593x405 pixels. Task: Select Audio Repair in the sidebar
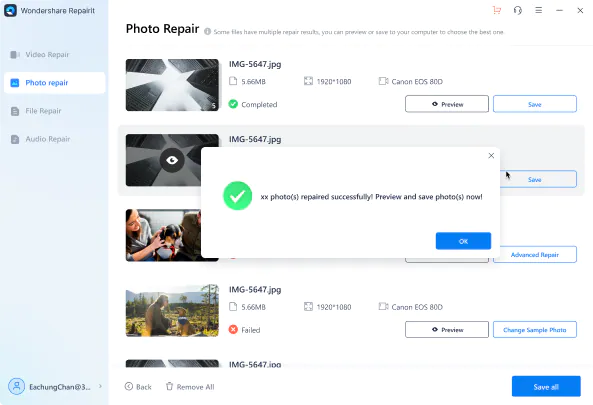point(54,139)
